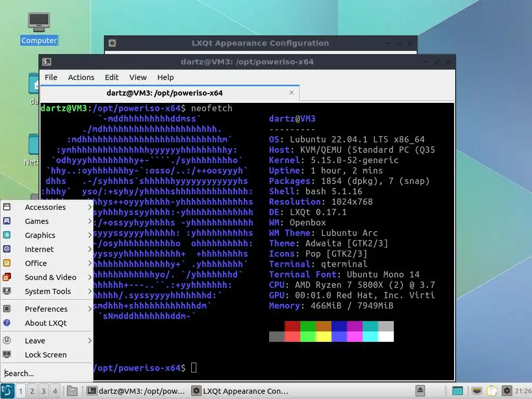Click the Lock Screen icon
The width and height of the screenshot is (532, 399).
[7, 354]
